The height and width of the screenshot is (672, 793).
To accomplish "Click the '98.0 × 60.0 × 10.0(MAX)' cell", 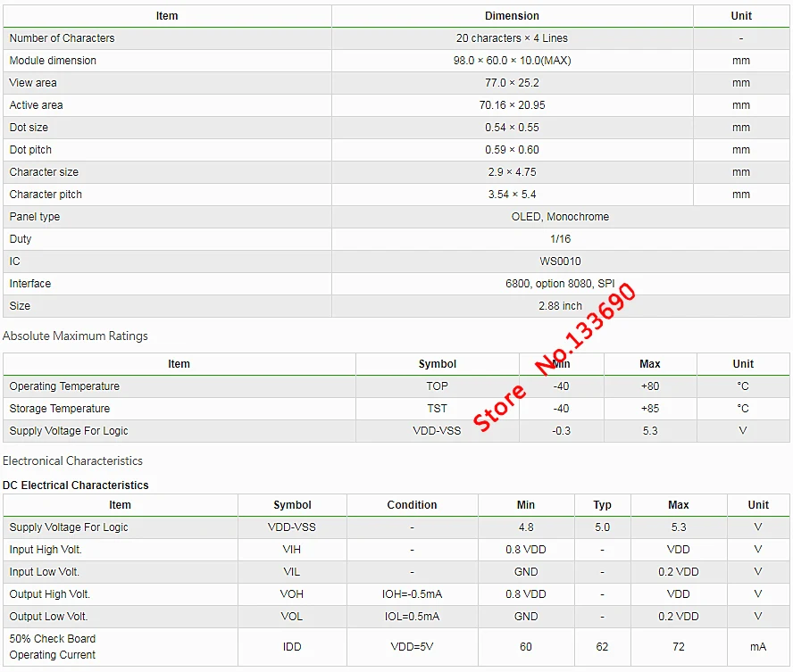I will [512, 61].
